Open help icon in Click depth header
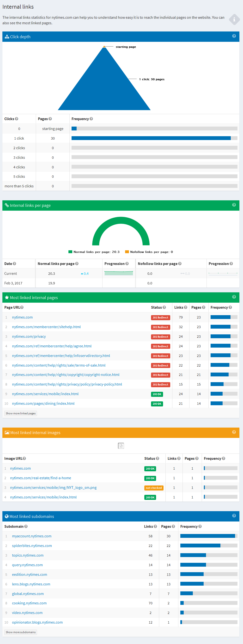The image size is (243, 644). pyautogui.click(x=234, y=36)
